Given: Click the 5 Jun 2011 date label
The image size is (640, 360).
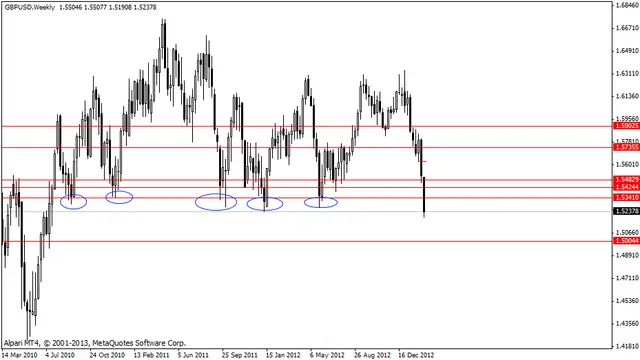Looking at the screenshot, I should 193,355.
